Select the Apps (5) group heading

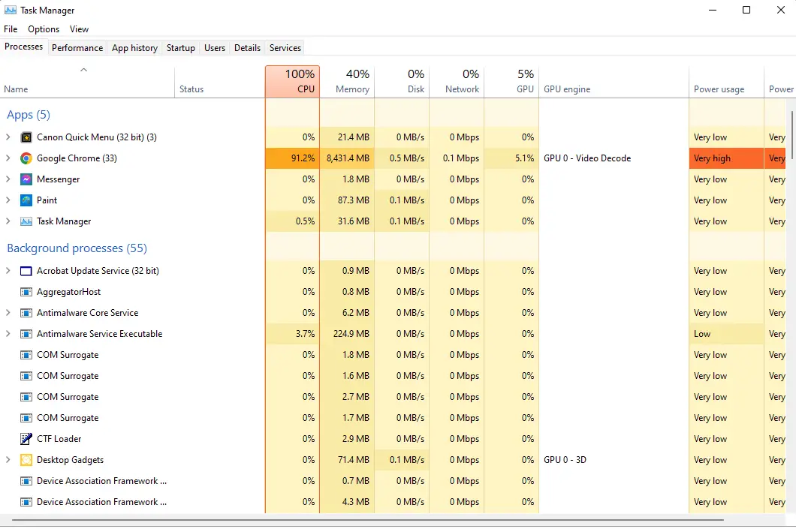pos(29,115)
